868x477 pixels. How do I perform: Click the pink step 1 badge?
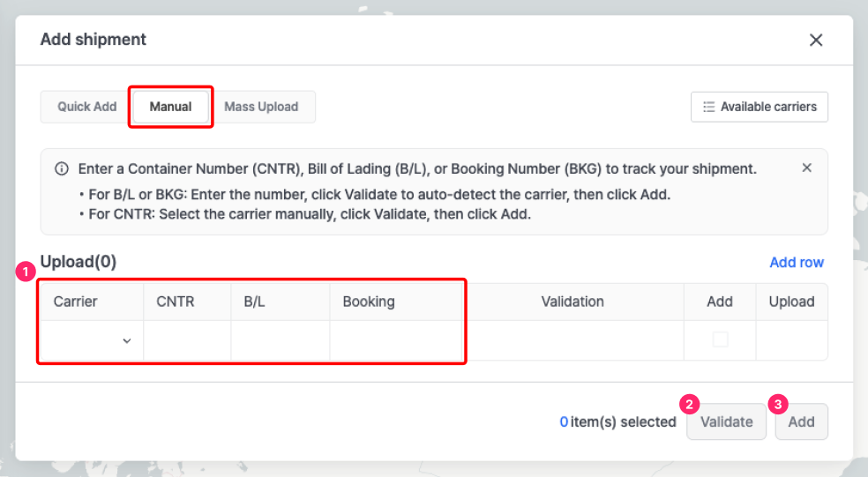pyautogui.click(x=26, y=272)
